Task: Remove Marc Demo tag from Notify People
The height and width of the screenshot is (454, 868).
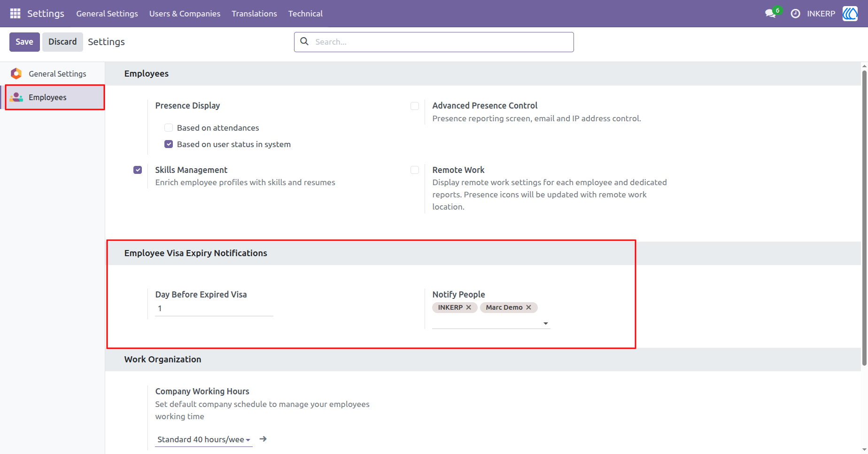Action: pos(528,307)
